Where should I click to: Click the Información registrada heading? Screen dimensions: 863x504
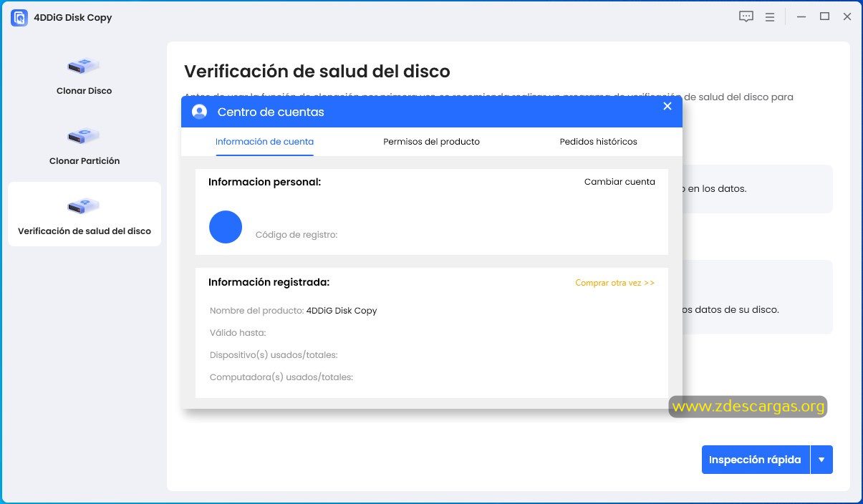tap(269, 282)
